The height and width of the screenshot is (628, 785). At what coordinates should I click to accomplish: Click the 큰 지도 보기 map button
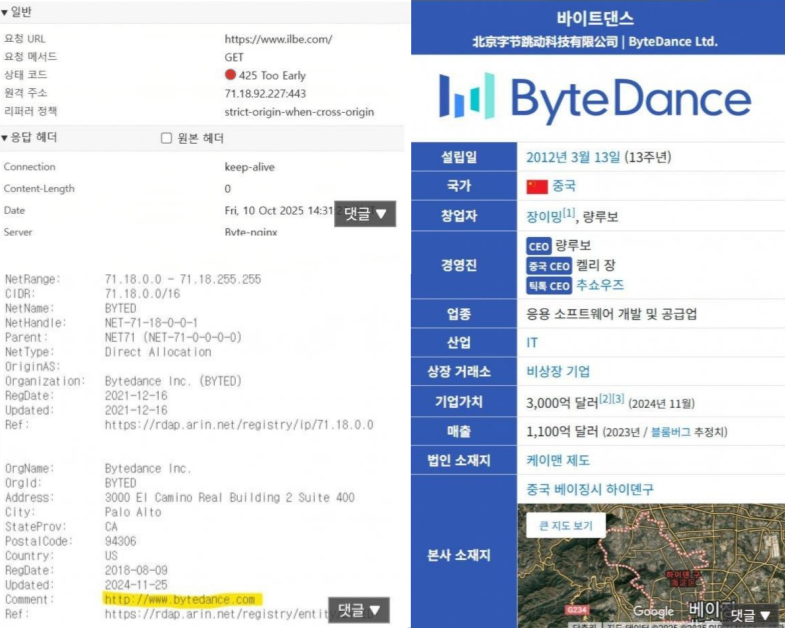tap(566, 526)
